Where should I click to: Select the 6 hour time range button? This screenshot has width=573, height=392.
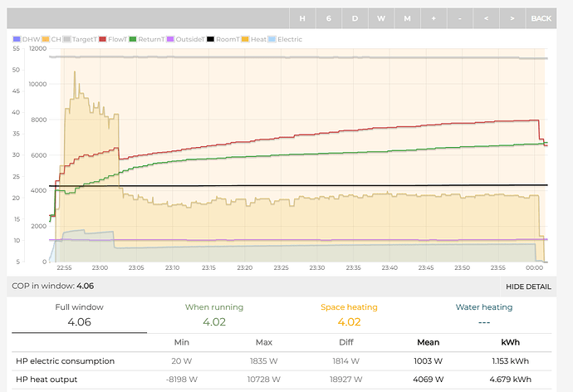point(329,18)
